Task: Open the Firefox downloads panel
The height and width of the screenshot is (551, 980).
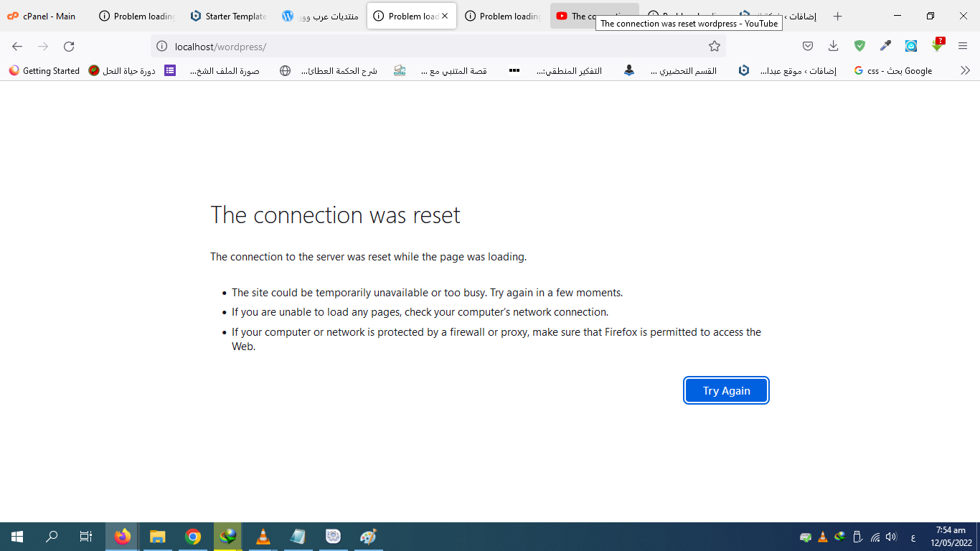Action: (x=833, y=46)
